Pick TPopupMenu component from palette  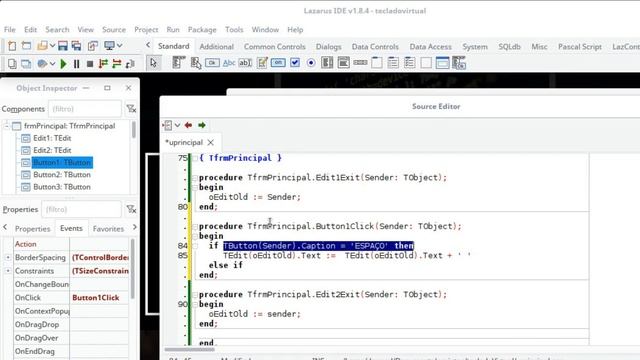[x=196, y=63]
